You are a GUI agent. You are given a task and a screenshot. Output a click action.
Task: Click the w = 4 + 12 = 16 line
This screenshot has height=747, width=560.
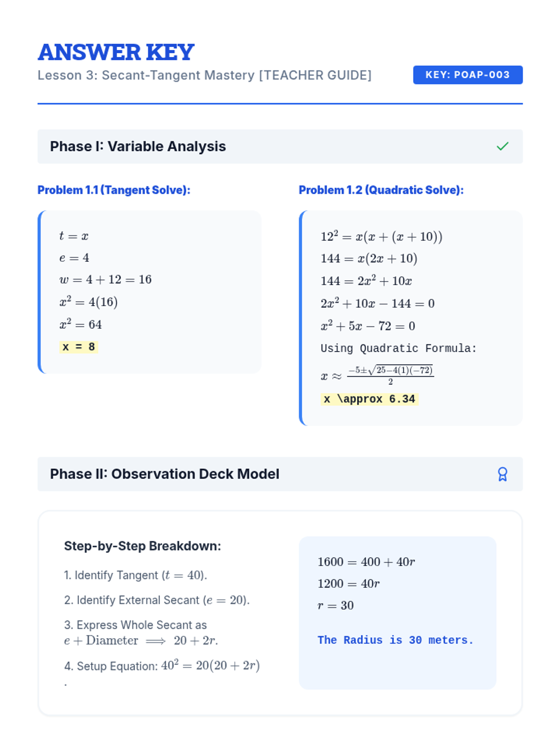[105, 280]
